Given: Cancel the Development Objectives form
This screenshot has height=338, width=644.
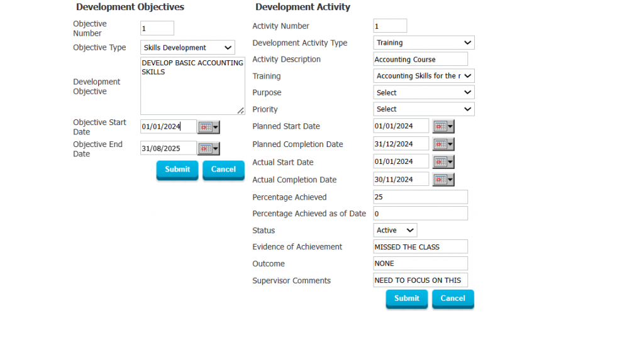Looking at the screenshot, I should [223, 170].
